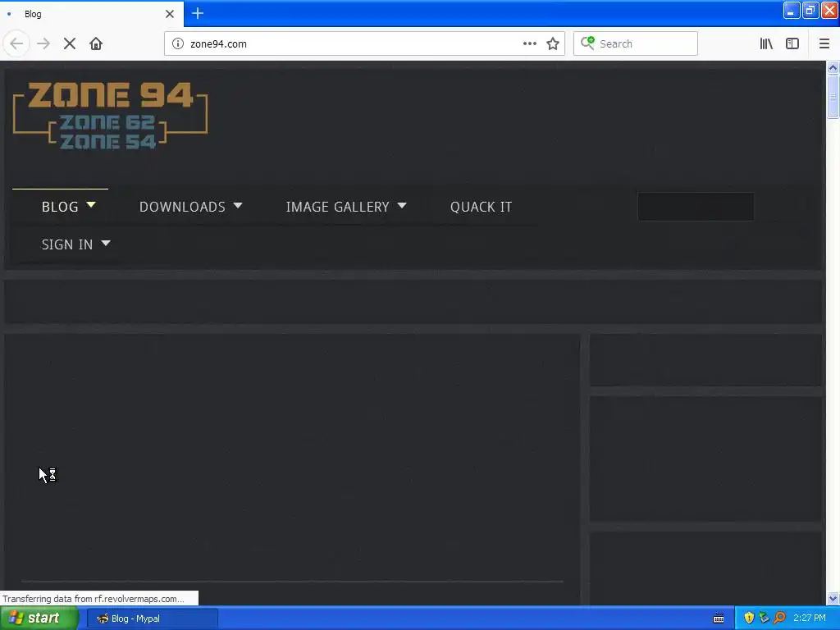Open the Windows start menu
Image resolution: width=840 pixels, height=630 pixels.
(x=39, y=619)
